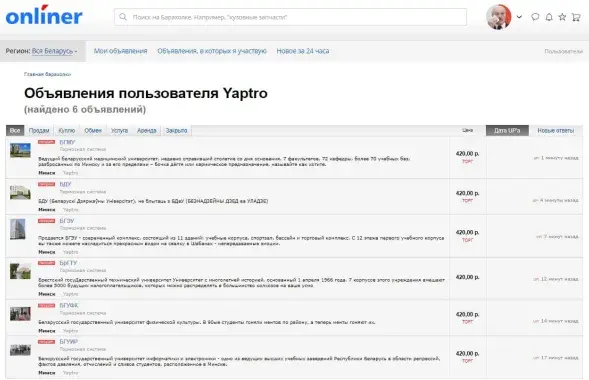The width and height of the screenshot is (589, 380).
Task: Click the БГУИР listing thumbnail
Action: point(20,350)
